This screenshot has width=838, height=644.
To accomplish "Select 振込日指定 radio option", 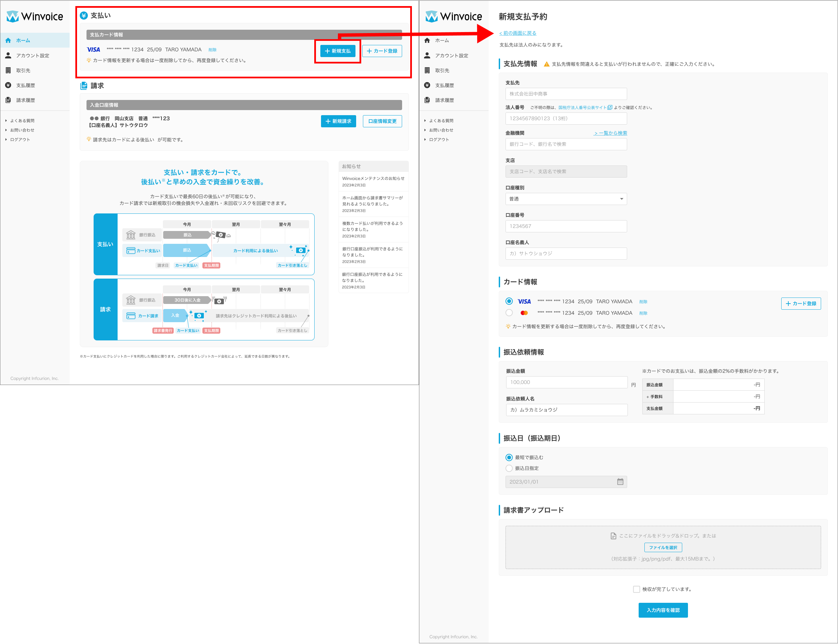I will point(509,468).
